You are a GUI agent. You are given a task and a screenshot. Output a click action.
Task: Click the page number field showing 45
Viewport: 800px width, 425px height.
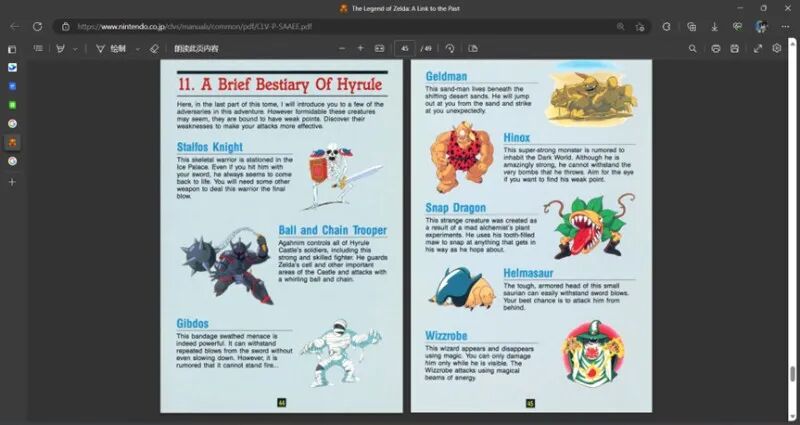click(405, 48)
